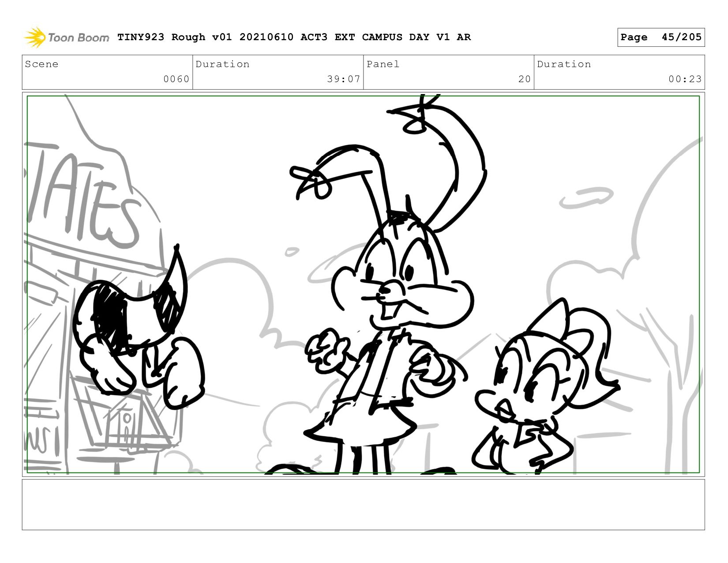
Task: Click the Toon Boom logo
Action: click(x=66, y=37)
